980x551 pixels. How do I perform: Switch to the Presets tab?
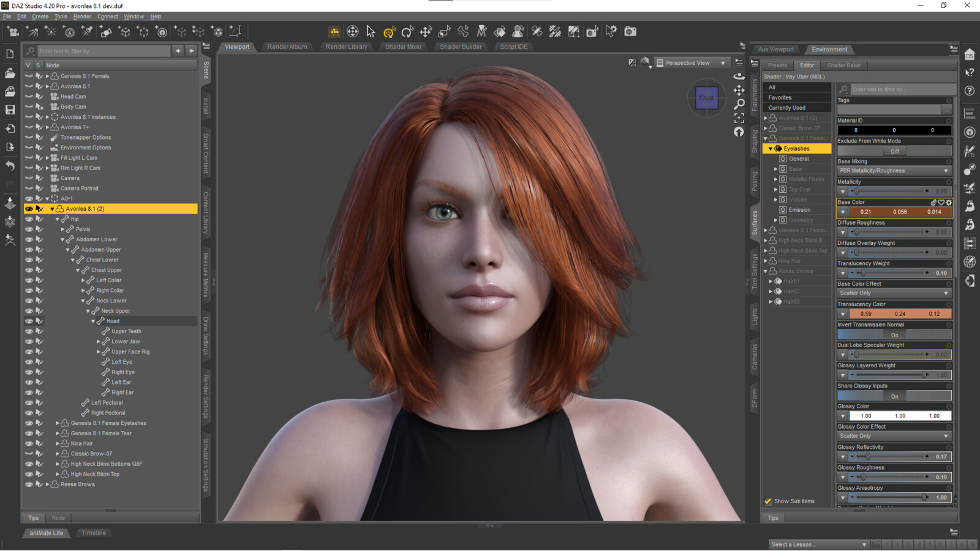777,66
